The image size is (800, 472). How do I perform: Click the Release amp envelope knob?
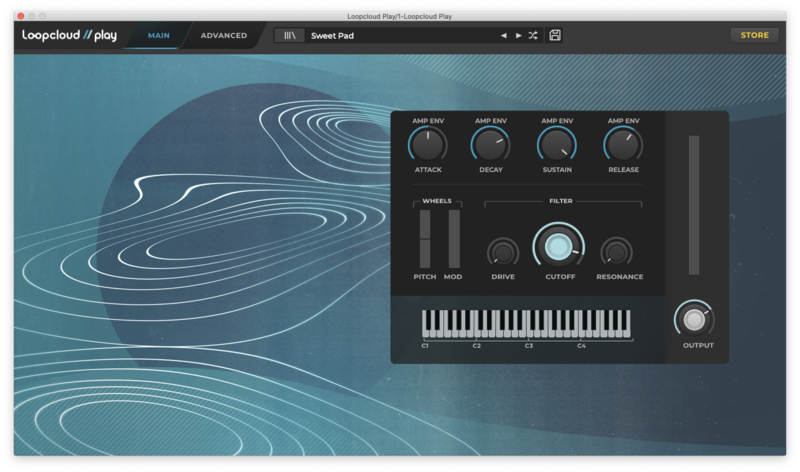[622, 145]
